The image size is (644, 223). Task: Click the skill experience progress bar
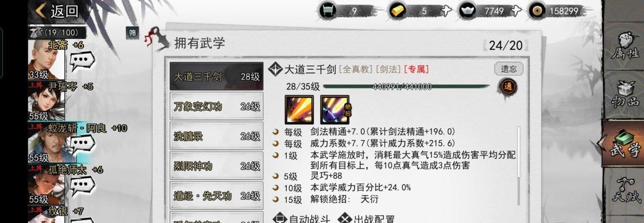pos(406,87)
